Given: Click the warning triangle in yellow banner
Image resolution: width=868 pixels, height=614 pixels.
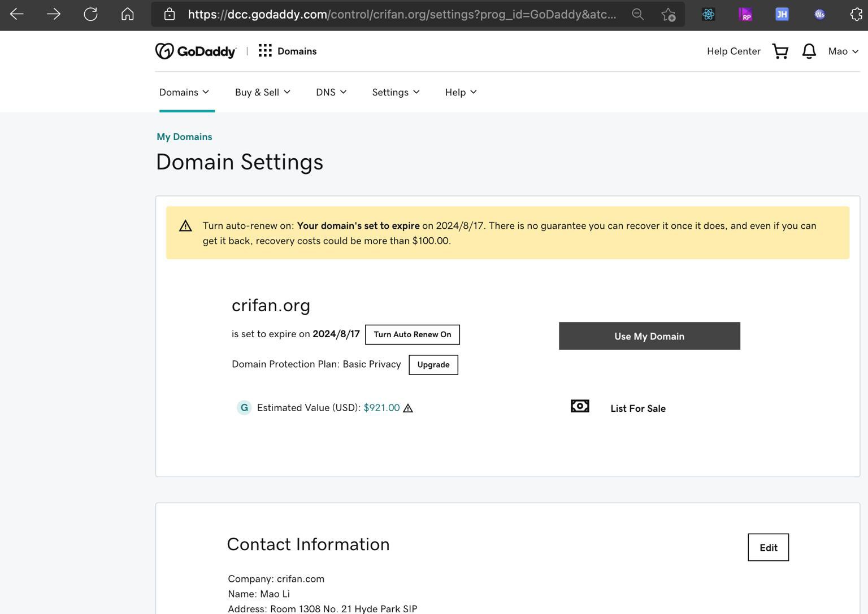Looking at the screenshot, I should (x=185, y=226).
